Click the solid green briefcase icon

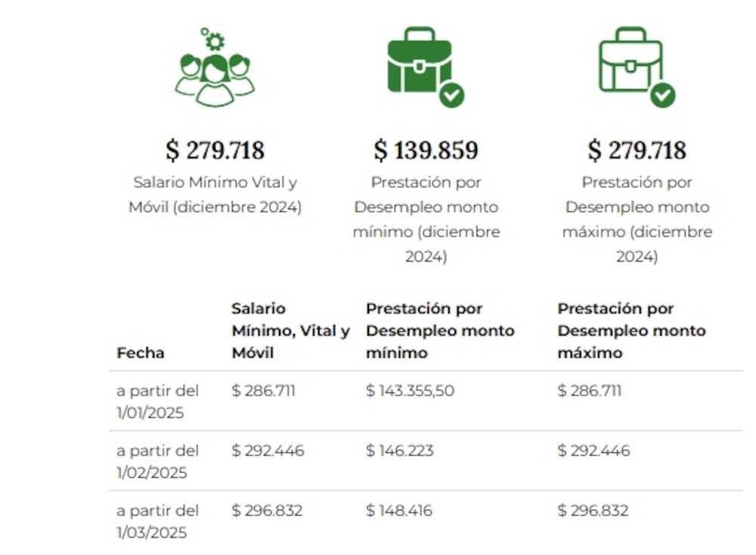click(x=419, y=60)
